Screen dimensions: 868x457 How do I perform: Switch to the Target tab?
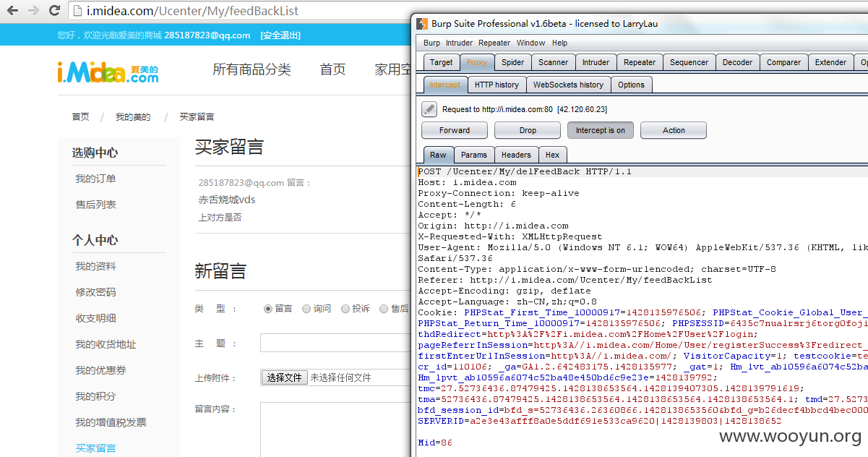pyautogui.click(x=441, y=62)
